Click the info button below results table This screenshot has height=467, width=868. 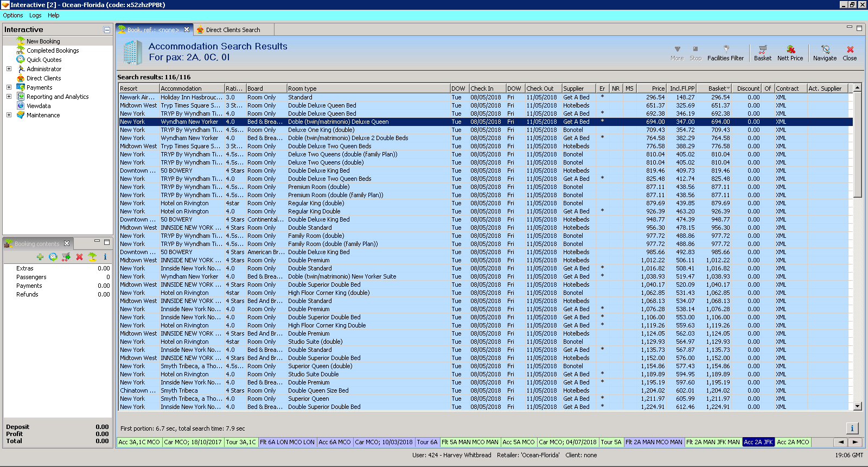[x=852, y=428]
